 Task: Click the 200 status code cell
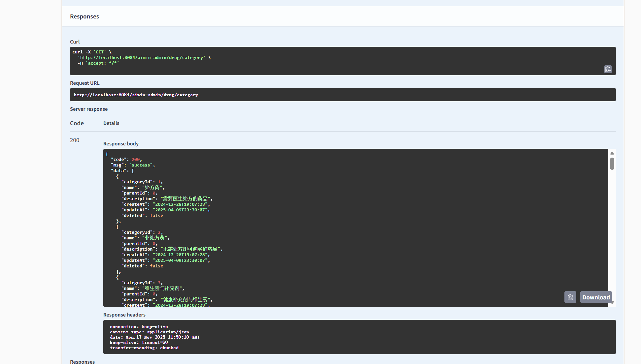pos(75,140)
